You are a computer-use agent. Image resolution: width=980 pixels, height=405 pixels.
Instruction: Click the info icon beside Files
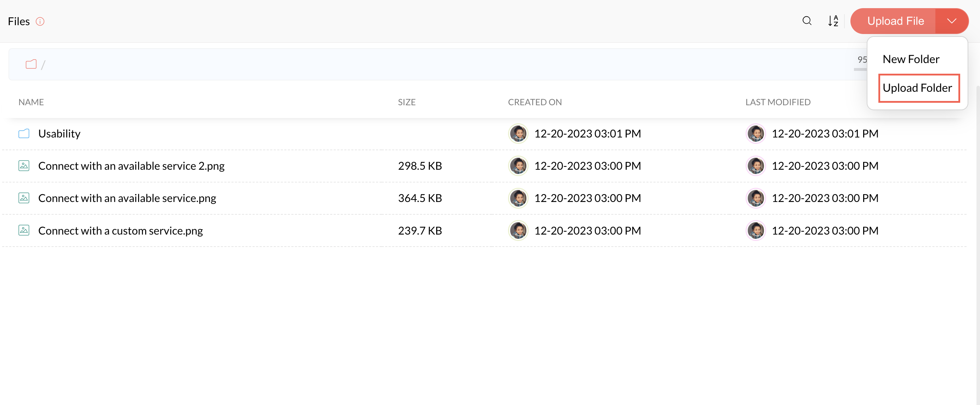(x=40, y=22)
